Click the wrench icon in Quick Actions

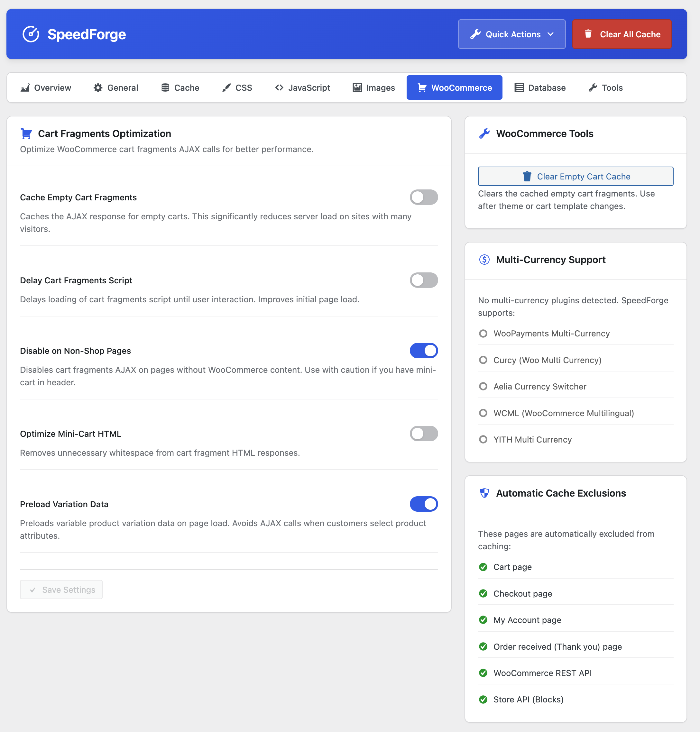(475, 34)
